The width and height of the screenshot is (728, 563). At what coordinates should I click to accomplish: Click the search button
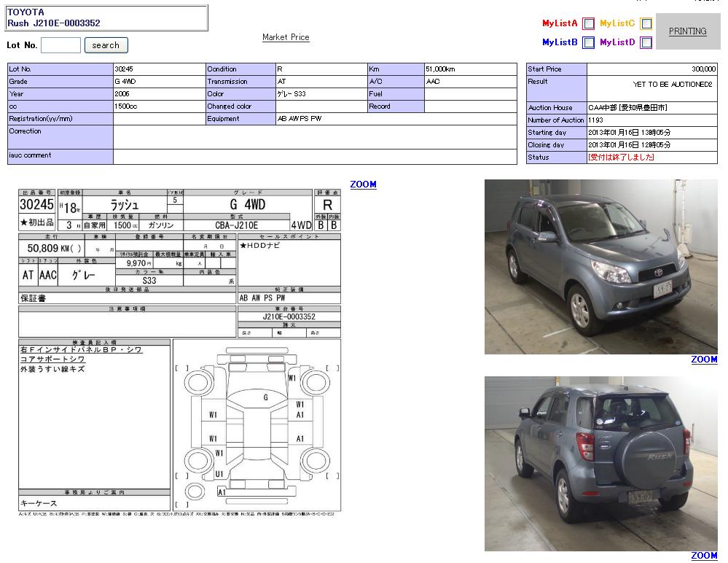(106, 45)
